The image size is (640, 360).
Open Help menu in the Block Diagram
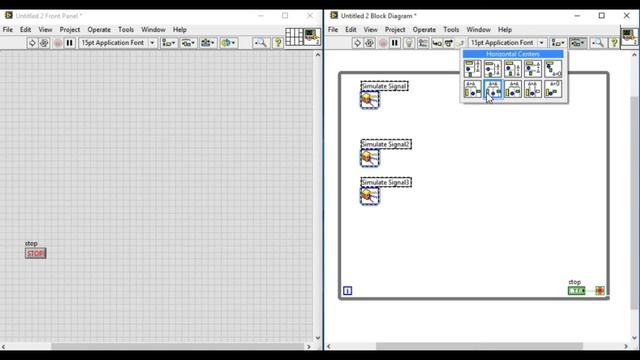(x=504, y=29)
